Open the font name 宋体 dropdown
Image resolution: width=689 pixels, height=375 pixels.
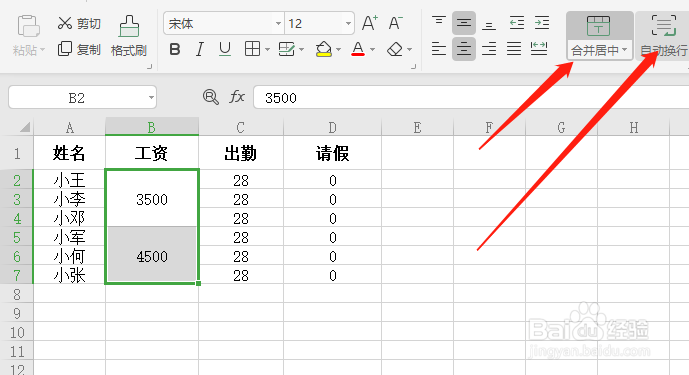click(278, 23)
